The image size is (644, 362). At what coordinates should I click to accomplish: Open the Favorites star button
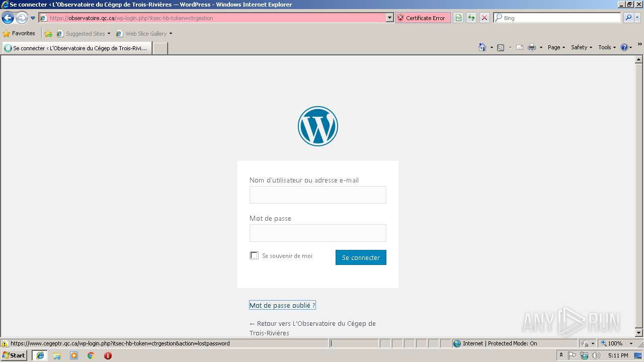pos(19,34)
